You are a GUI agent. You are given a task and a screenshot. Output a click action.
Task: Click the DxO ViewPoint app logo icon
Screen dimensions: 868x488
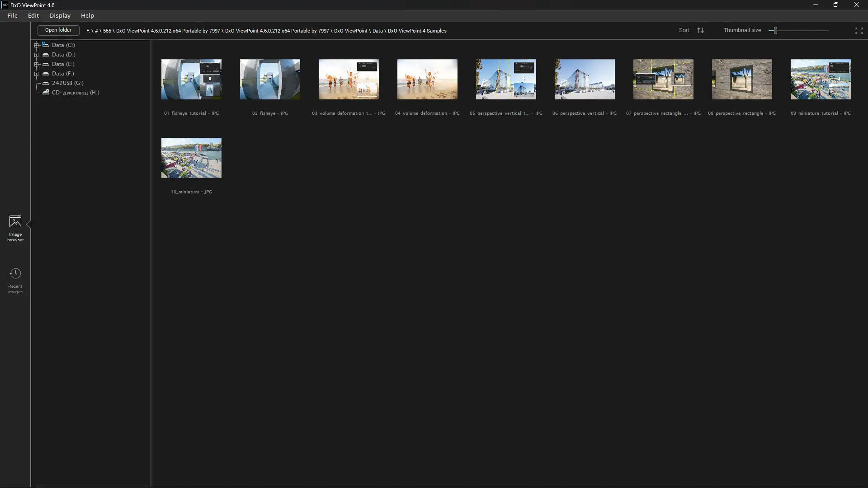click(x=5, y=5)
